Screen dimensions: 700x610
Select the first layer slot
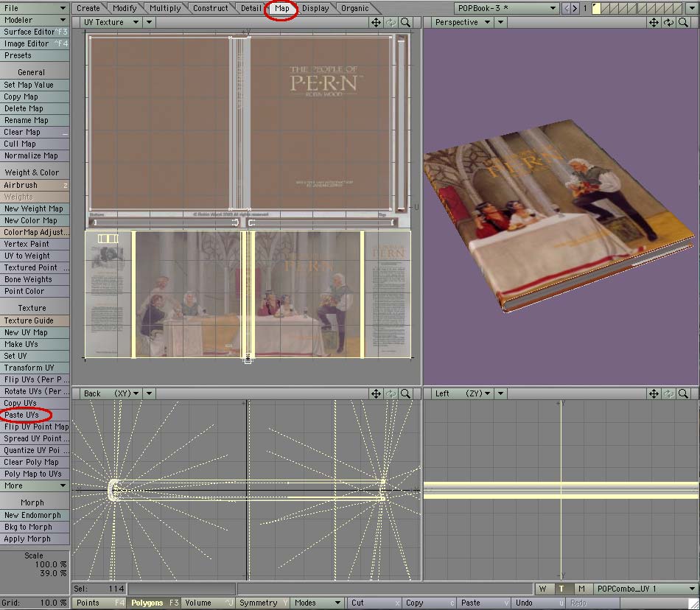[596, 8]
